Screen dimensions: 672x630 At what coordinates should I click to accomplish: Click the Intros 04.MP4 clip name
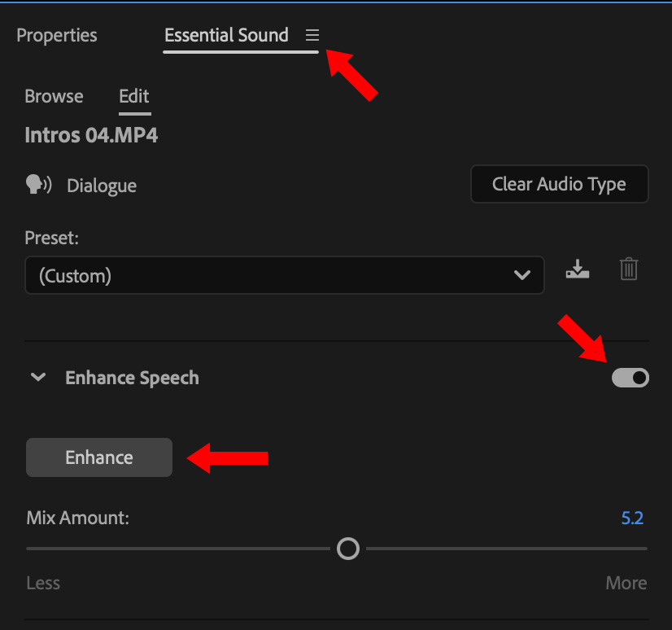[x=91, y=135]
